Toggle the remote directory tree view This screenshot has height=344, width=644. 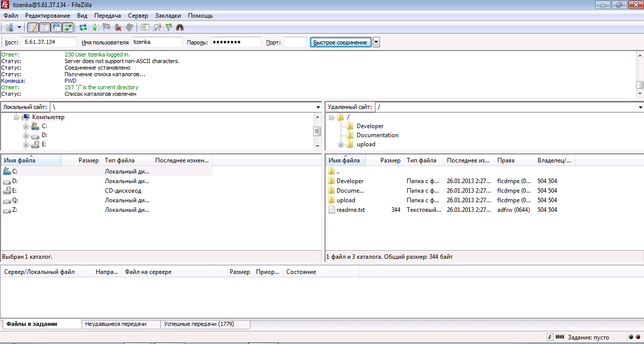click(x=56, y=27)
